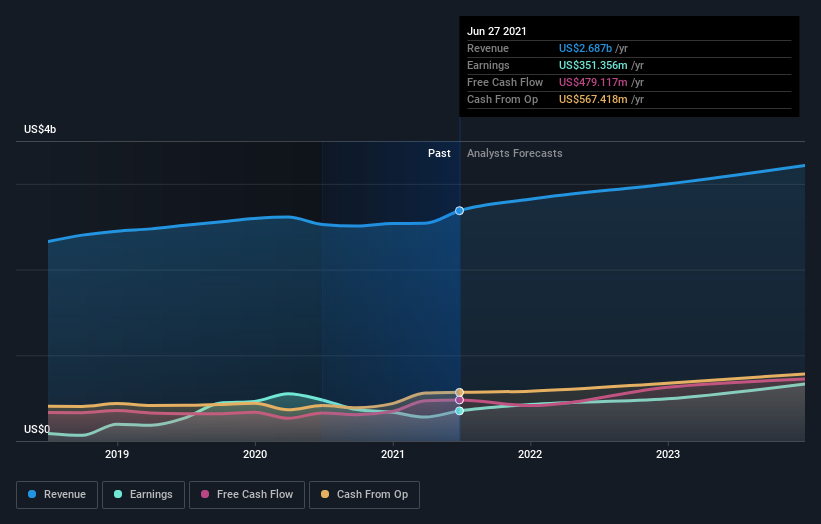Toggle the Free Cash Flow legend series
Viewport: 821px width, 524px height.
click(247, 495)
